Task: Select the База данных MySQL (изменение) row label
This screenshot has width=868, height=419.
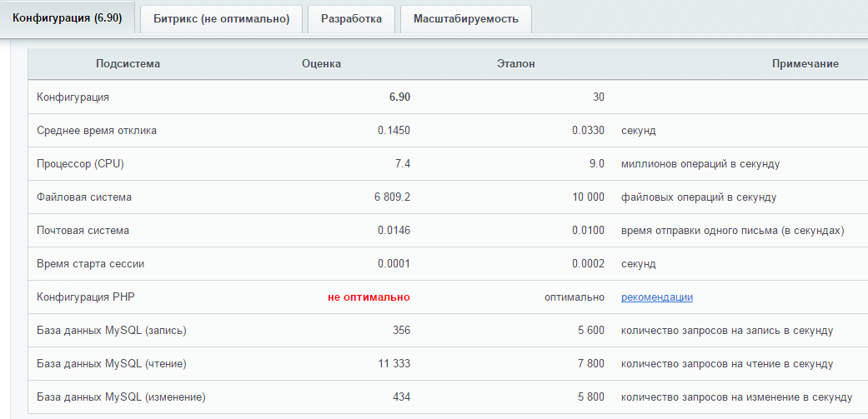Action: tap(121, 397)
